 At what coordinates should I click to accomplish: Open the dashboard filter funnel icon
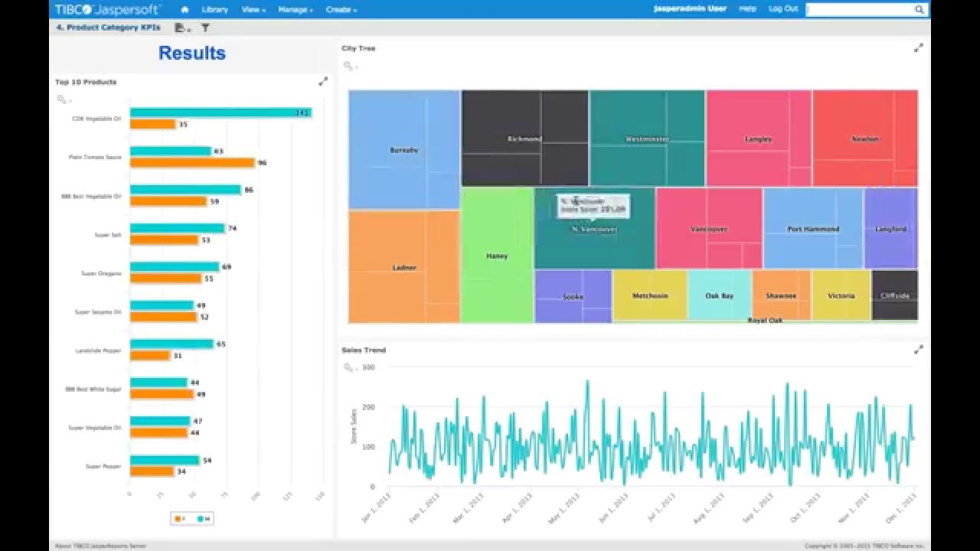205,28
